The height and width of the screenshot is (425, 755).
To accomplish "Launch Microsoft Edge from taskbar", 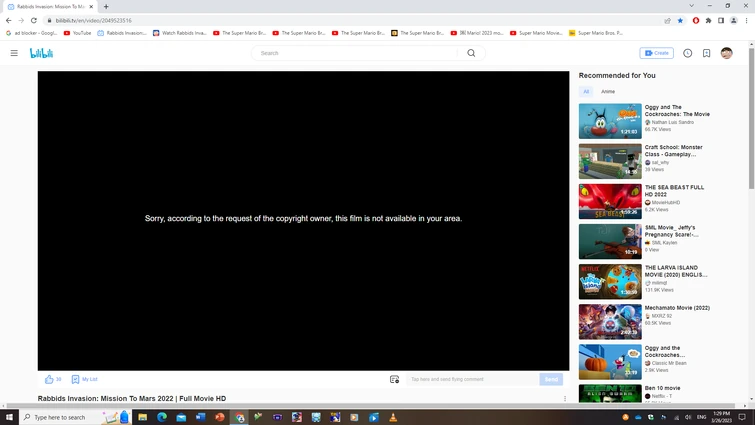I will coord(162,417).
